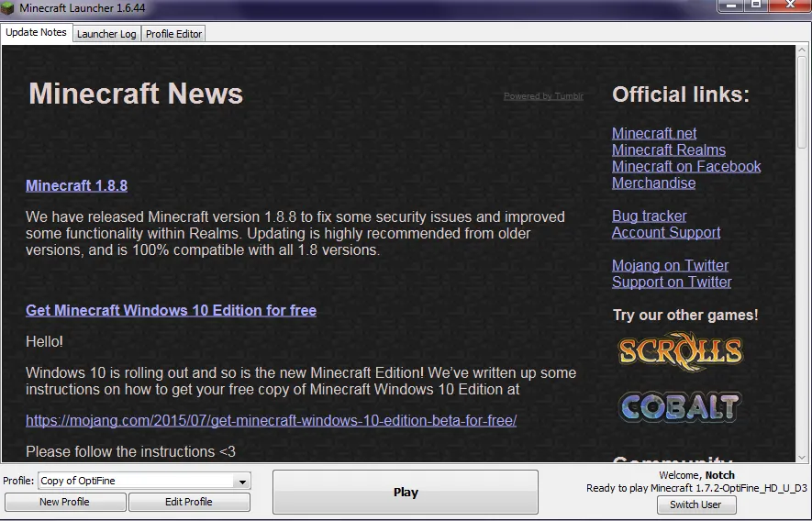Click the Edit Profile button
The height and width of the screenshot is (521, 812).
point(189,502)
